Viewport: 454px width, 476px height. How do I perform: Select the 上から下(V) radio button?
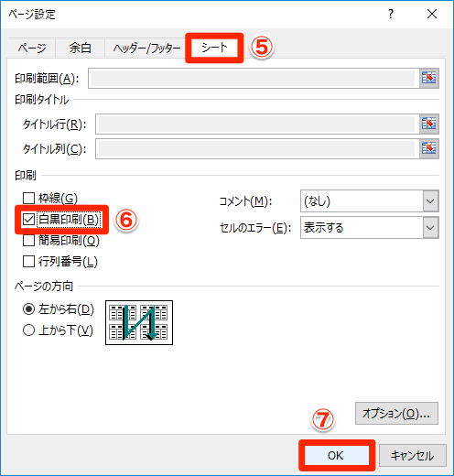[x=28, y=330]
